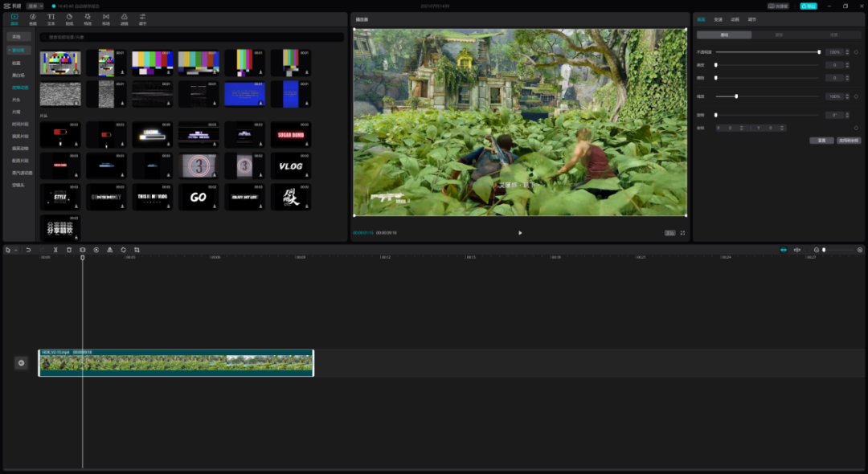Click the timeline zoom-out icon
Viewport: 868px width, 474px height.
816,250
